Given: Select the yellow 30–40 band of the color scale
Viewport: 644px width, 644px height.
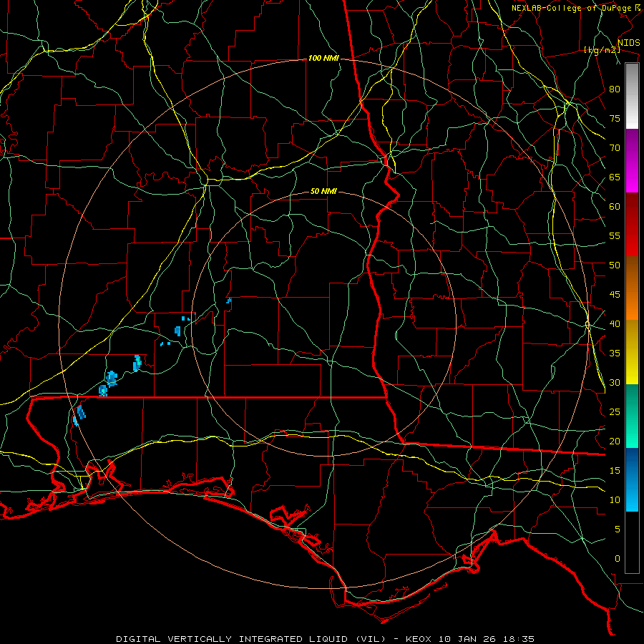Looking at the screenshot, I should tap(632, 352).
